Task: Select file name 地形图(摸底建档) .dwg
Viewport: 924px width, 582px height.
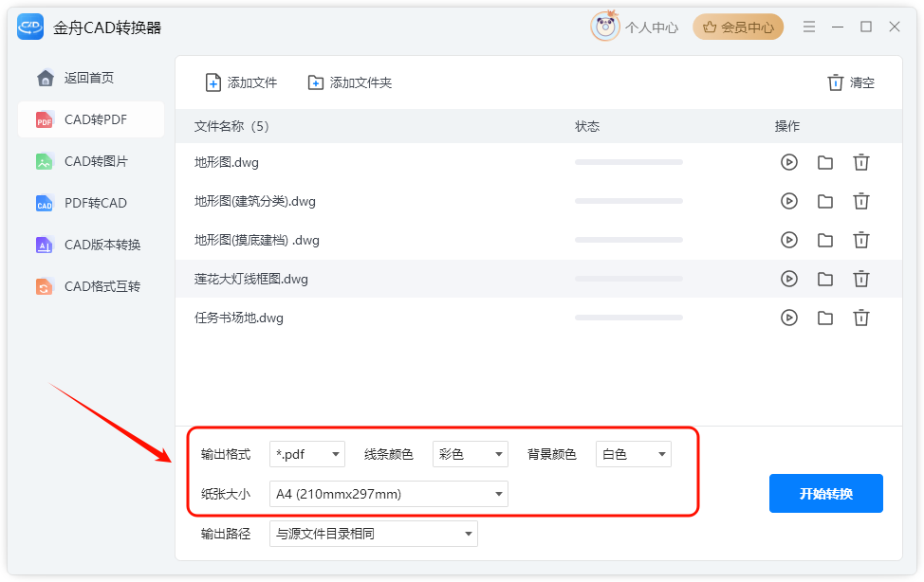Action: pyautogui.click(x=256, y=241)
